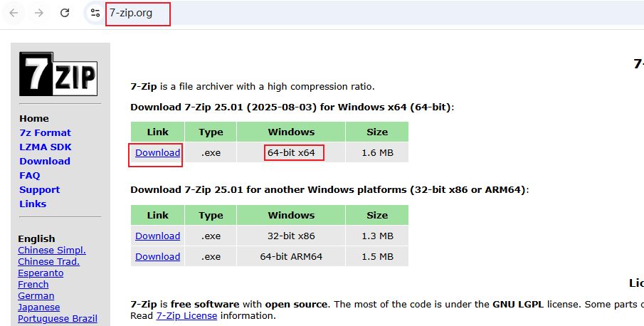Go to the Download page in sidebar
Image resolution: width=644 pixels, height=326 pixels.
click(x=45, y=161)
